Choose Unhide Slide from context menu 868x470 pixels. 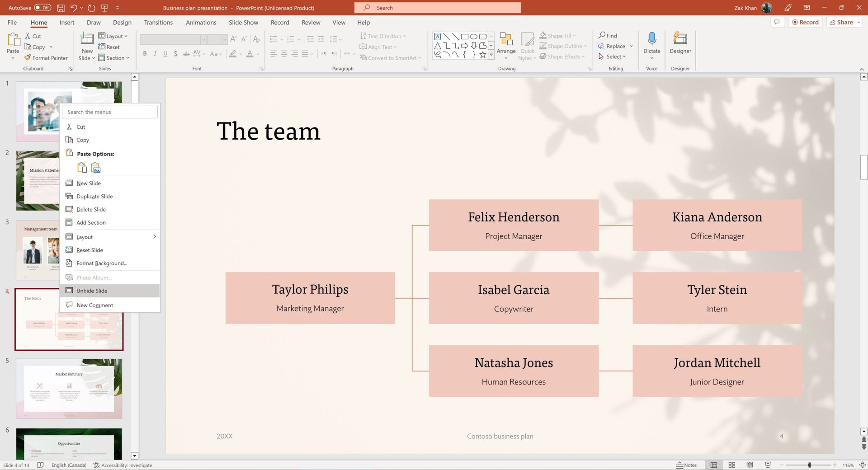(x=92, y=291)
